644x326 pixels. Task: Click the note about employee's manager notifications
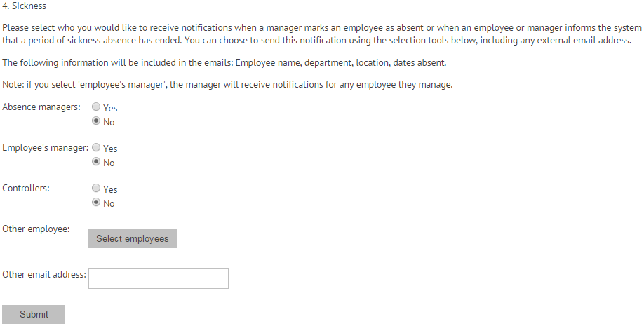click(227, 85)
